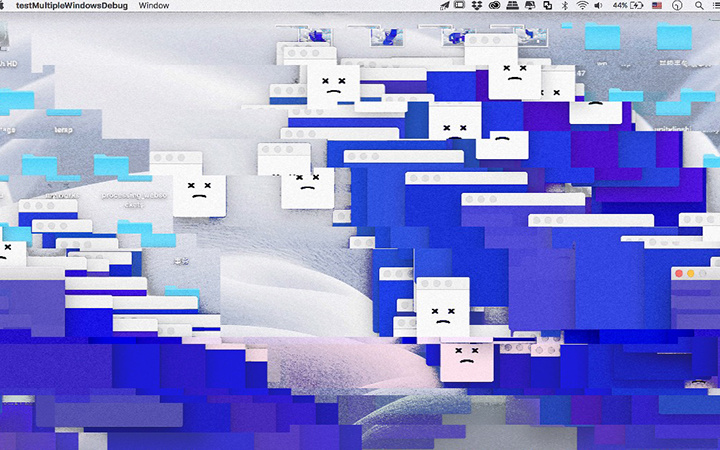
Task: Click the yellow minimize button on the purple window
Action: [x=691, y=273]
